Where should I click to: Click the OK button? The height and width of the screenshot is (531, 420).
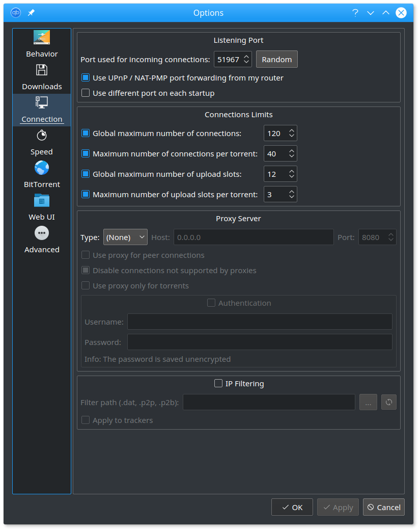tap(292, 507)
